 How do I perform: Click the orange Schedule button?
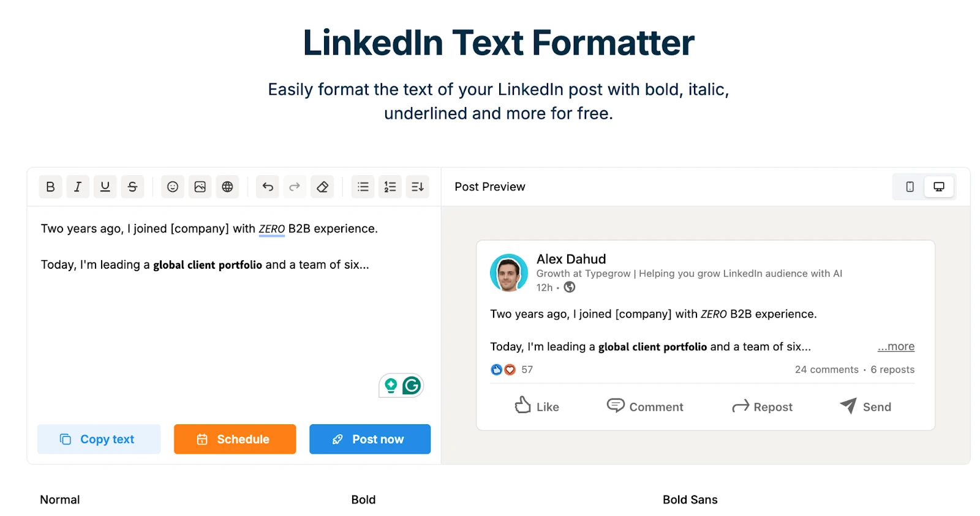(x=235, y=439)
